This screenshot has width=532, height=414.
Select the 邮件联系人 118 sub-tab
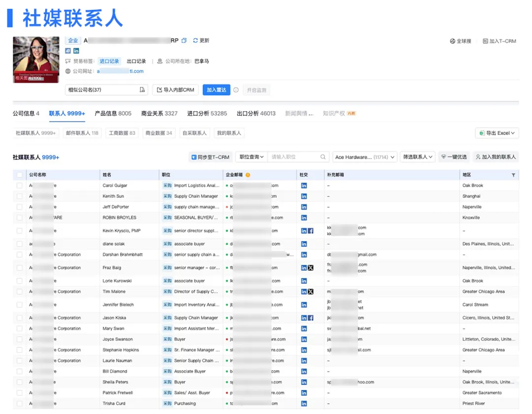(82, 133)
